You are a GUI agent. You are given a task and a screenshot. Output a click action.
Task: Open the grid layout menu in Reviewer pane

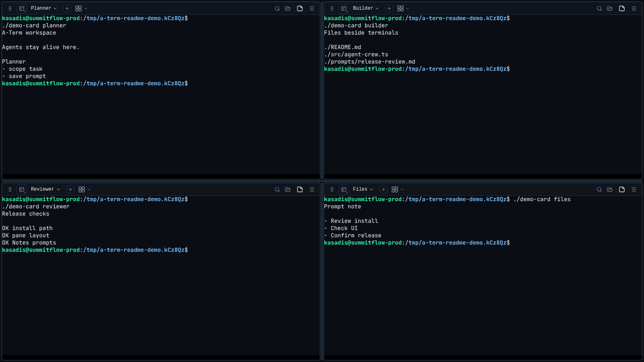point(85,189)
